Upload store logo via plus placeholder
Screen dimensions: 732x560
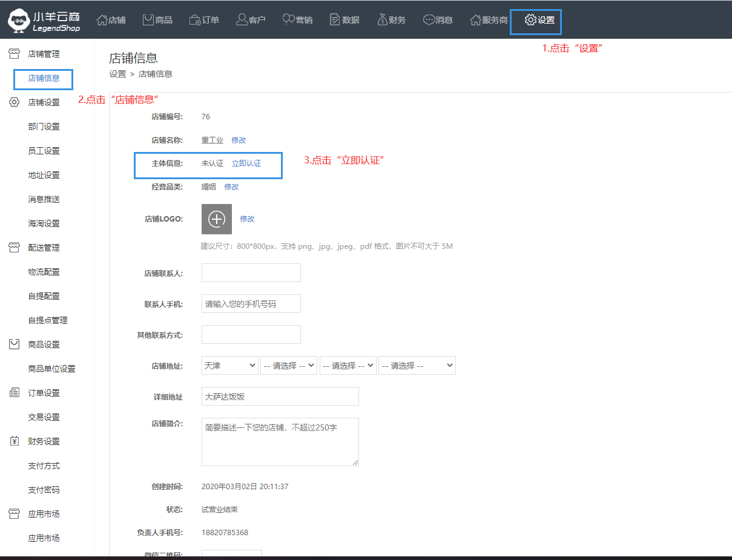(x=217, y=219)
